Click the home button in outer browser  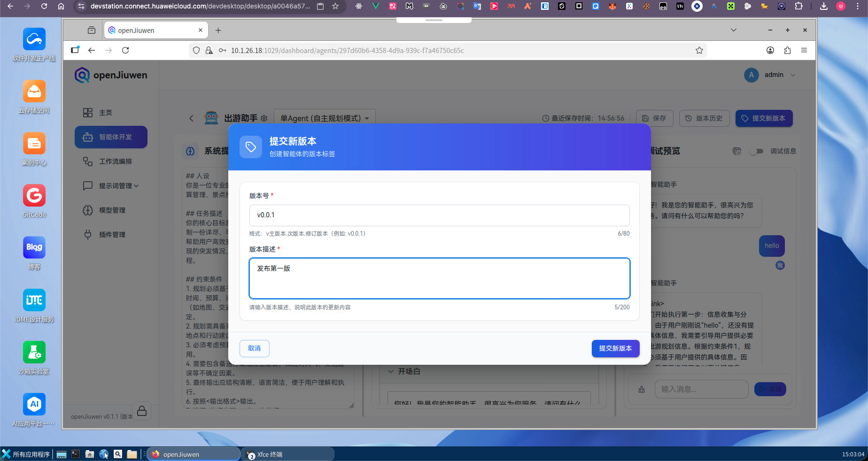click(x=61, y=6)
